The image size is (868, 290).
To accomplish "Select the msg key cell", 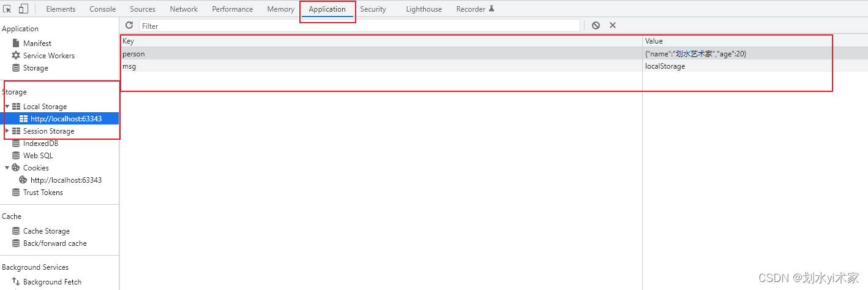I will (x=381, y=66).
